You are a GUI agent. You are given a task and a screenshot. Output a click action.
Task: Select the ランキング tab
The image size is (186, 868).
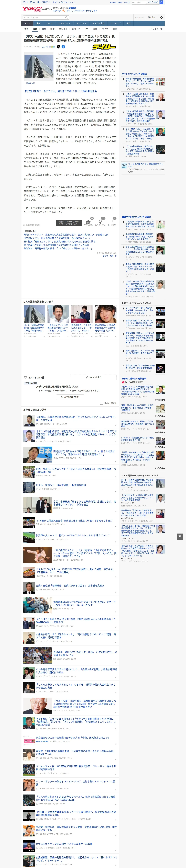click(115, 24)
